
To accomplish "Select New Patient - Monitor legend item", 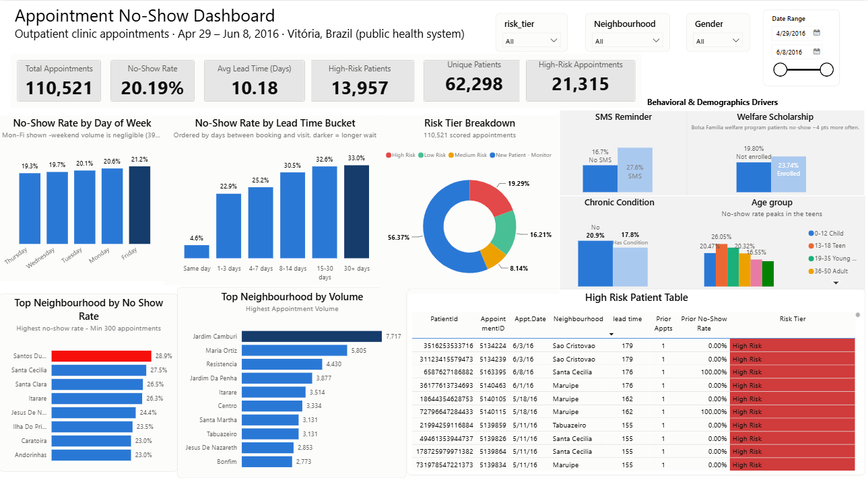I will tap(521, 155).
